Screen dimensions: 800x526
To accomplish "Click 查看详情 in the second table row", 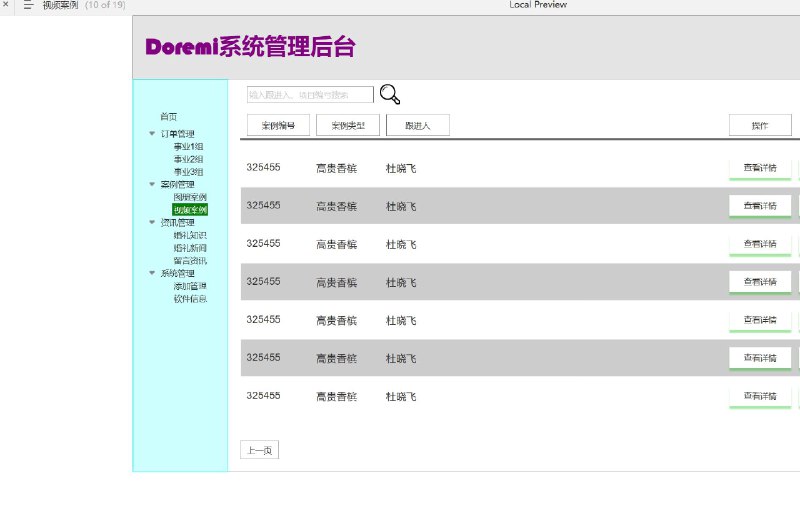I will (760, 206).
